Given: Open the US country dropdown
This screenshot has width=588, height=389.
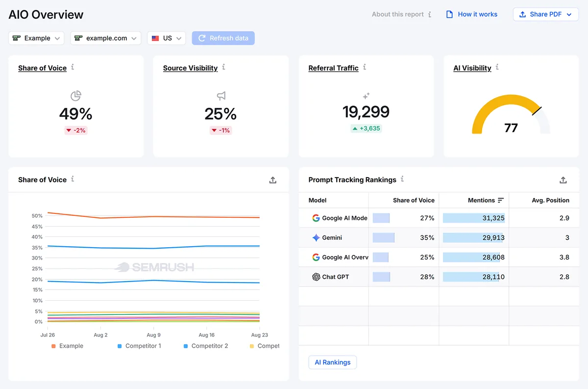Looking at the screenshot, I should (x=167, y=38).
